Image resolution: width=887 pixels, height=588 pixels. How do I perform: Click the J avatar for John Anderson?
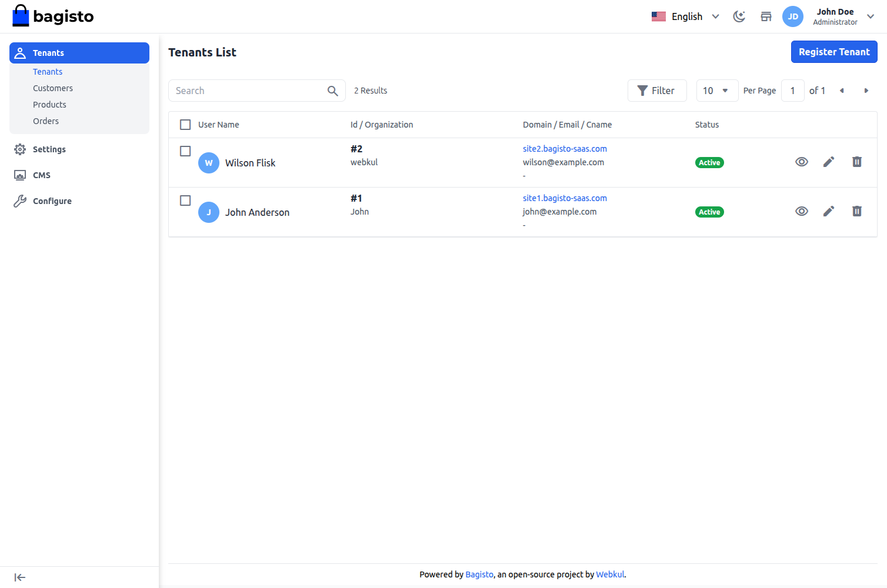(209, 212)
